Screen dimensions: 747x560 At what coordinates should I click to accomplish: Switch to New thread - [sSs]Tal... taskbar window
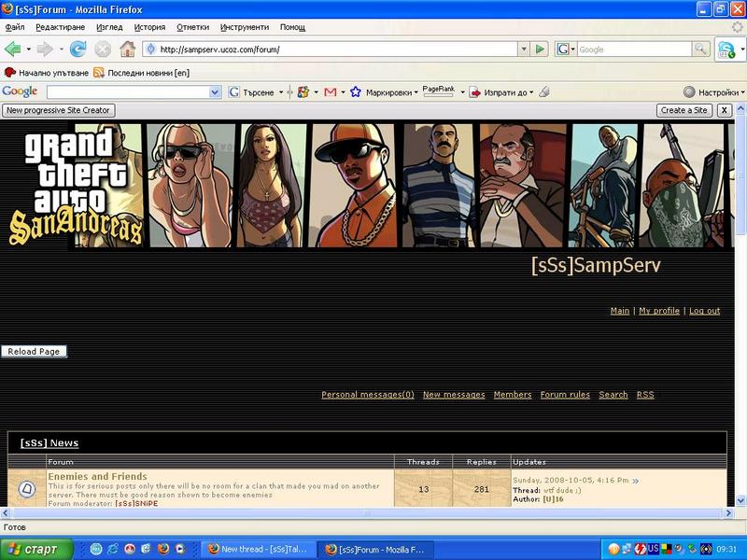pos(258,549)
